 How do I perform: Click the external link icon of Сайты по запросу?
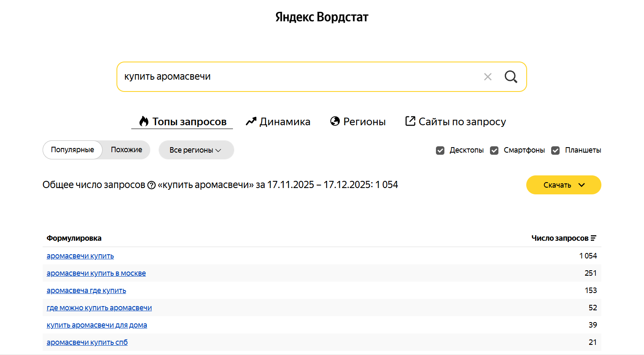410,121
